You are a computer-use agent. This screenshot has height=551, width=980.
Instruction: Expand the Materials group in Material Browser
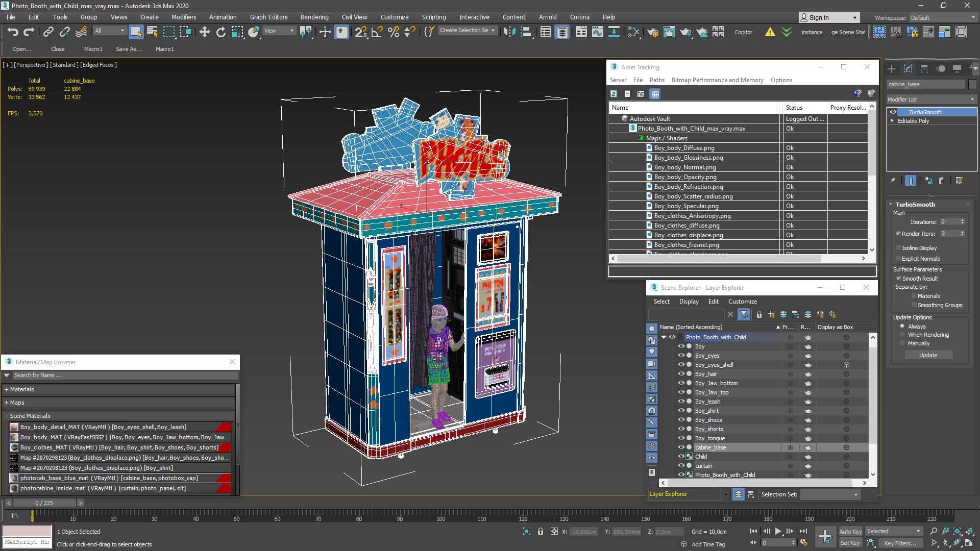(7, 389)
